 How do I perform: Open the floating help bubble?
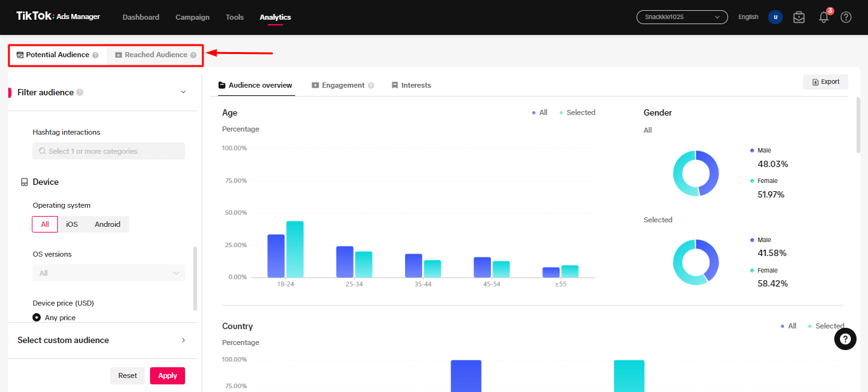click(845, 339)
